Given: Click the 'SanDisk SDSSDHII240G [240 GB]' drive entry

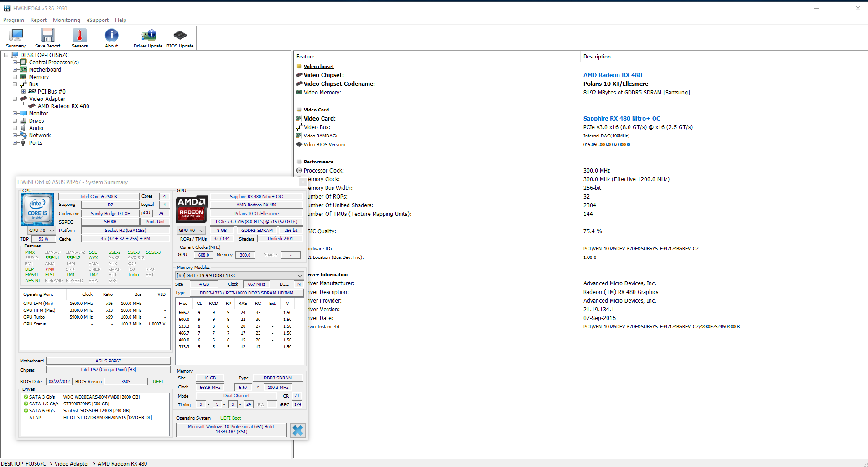Looking at the screenshot, I should tap(97, 411).
